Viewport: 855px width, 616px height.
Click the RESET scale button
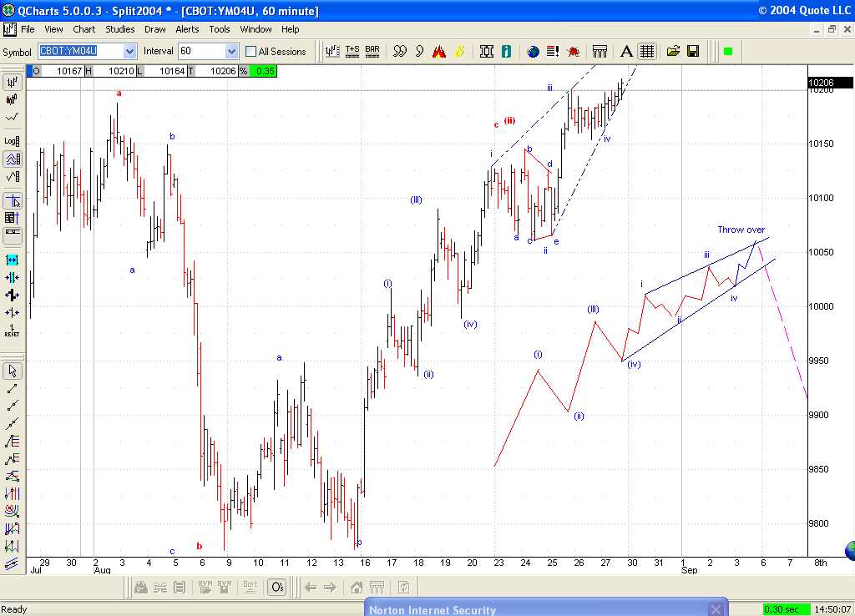[x=12, y=331]
